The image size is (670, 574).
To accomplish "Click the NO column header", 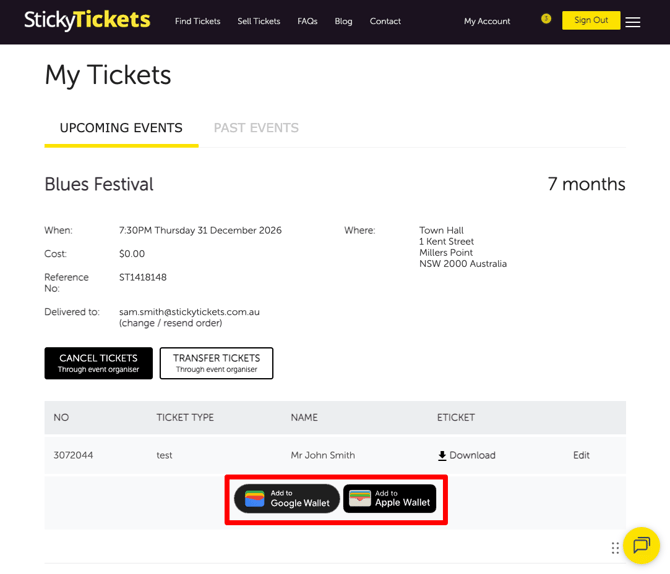I will tap(61, 418).
